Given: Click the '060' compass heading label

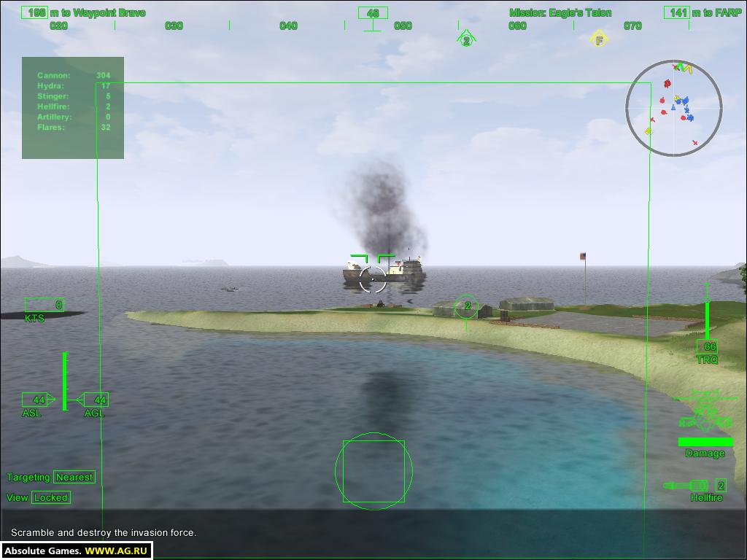Looking at the screenshot, I should pos(518,26).
